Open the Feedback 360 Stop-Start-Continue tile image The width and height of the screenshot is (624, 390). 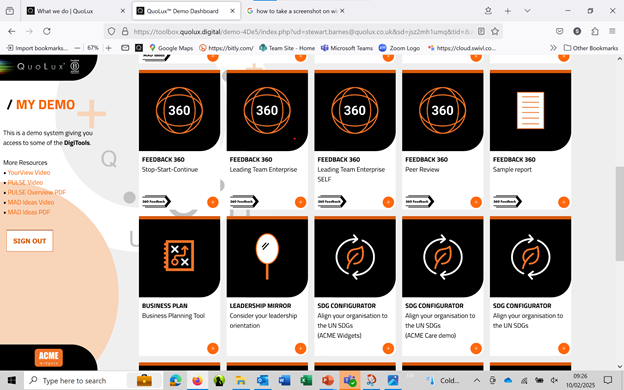(x=179, y=111)
